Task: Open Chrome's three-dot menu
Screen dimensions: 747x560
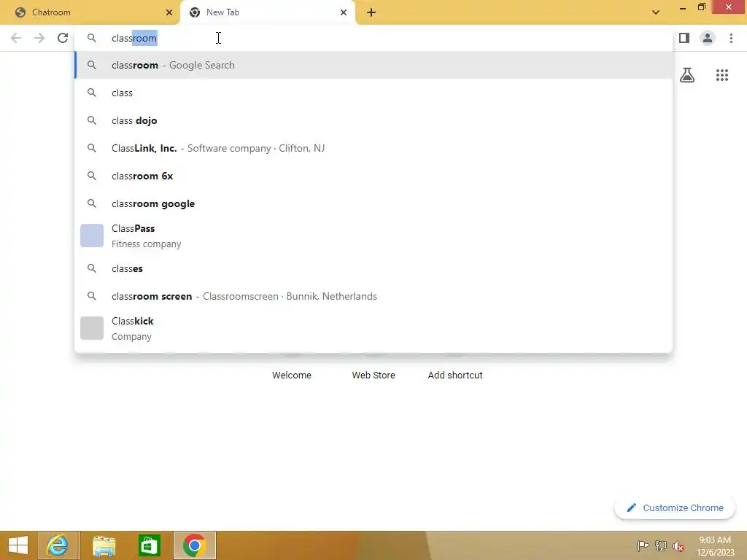Action: click(x=731, y=38)
